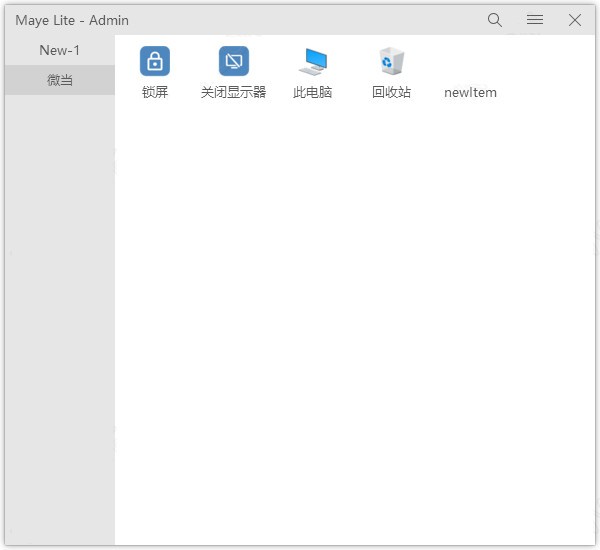600x550 pixels.
Task: Click the 锁屏 label text
Action: point(155,92)
